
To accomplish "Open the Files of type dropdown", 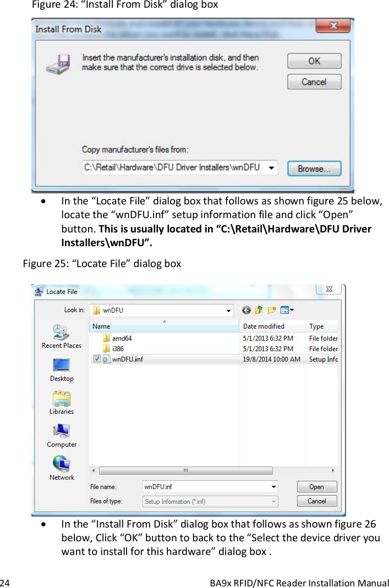I will pos(210,501).
